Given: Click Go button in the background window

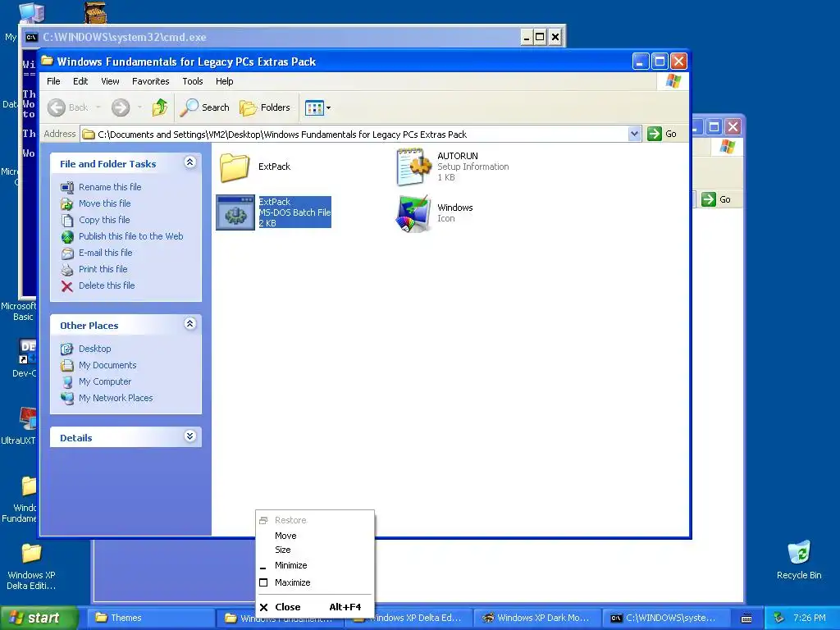Looking at the screenshot, I should tap(715, 199).
